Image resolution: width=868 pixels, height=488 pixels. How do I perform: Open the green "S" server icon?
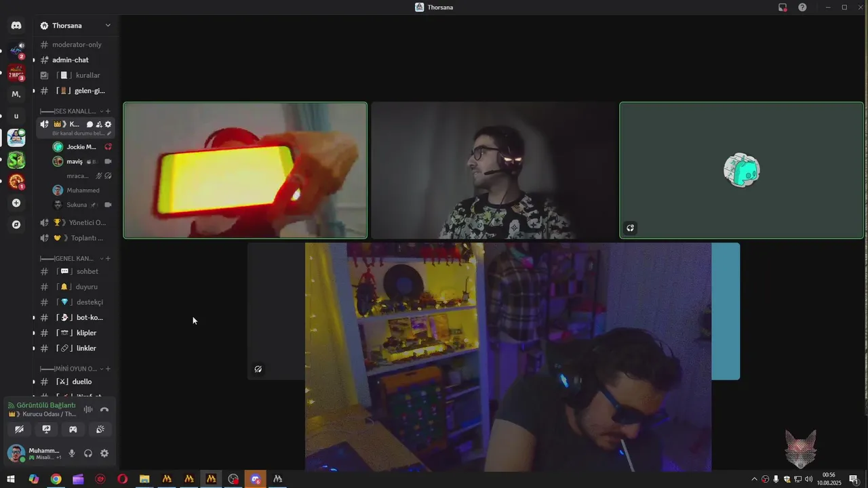click(16, 160)
